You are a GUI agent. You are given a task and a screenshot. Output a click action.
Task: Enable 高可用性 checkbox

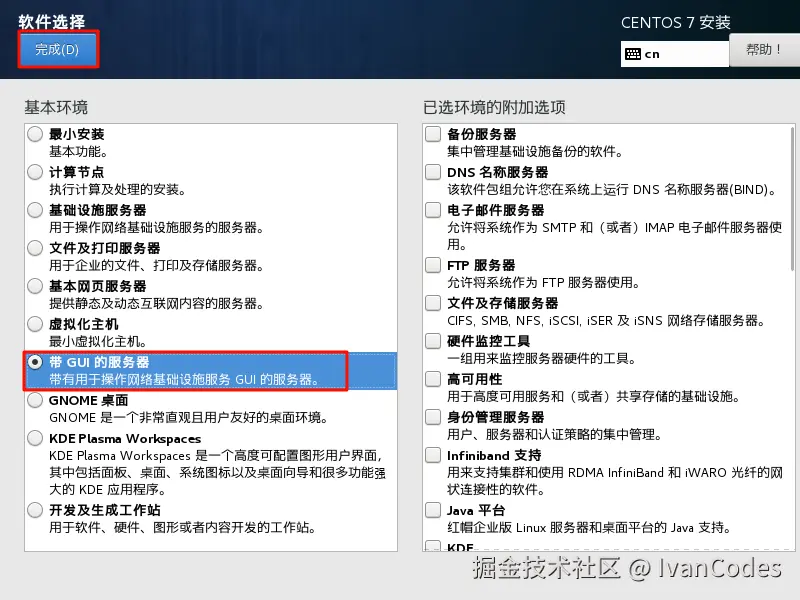[433, 379]
